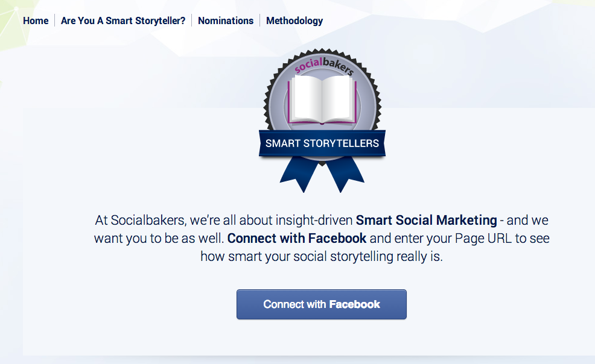
Task: Click the words At Socialbakers starting the paragraph
Action: (141, 220)
